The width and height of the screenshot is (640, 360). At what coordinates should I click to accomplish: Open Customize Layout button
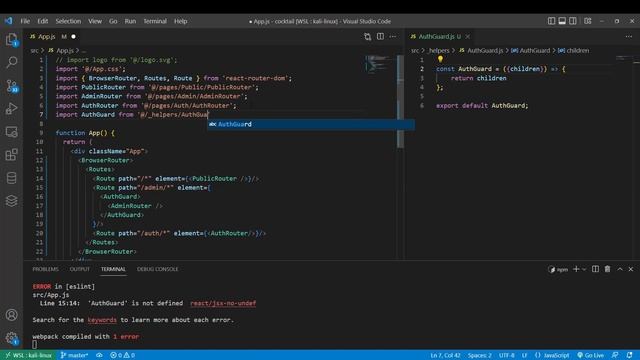pos(588,21)
